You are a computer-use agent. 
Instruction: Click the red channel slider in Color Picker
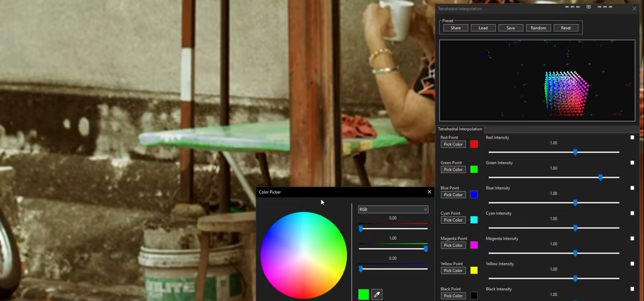tap(393, 228)
